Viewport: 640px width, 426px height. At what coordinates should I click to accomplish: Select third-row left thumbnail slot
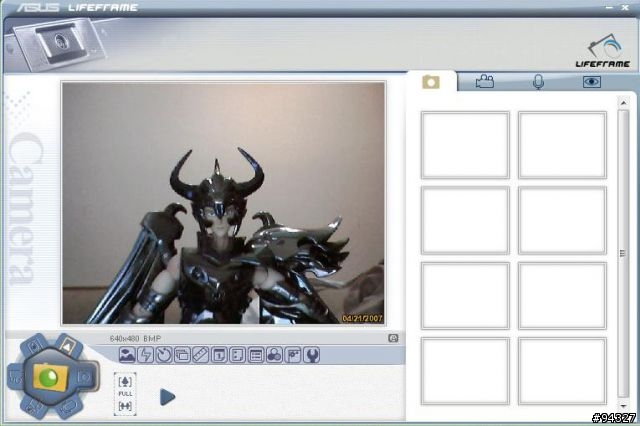pyautogui.click(x=465, y=296)
